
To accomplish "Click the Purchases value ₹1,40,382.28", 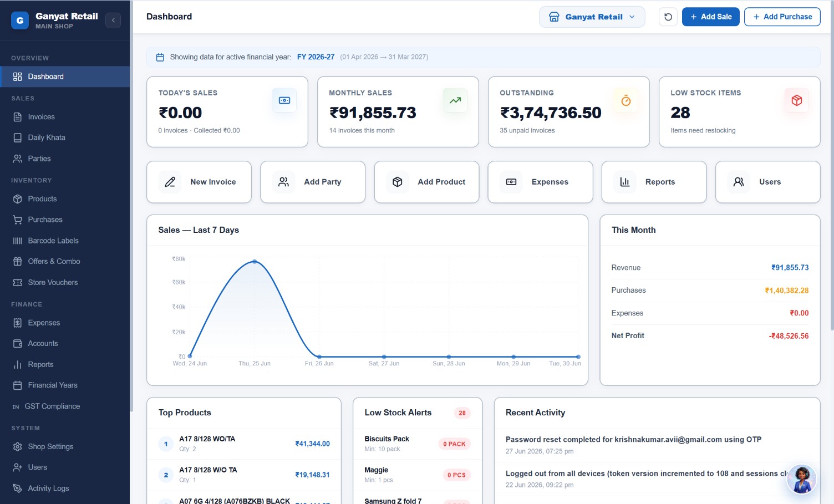I will pyautogui.click(x=786, y=291).
